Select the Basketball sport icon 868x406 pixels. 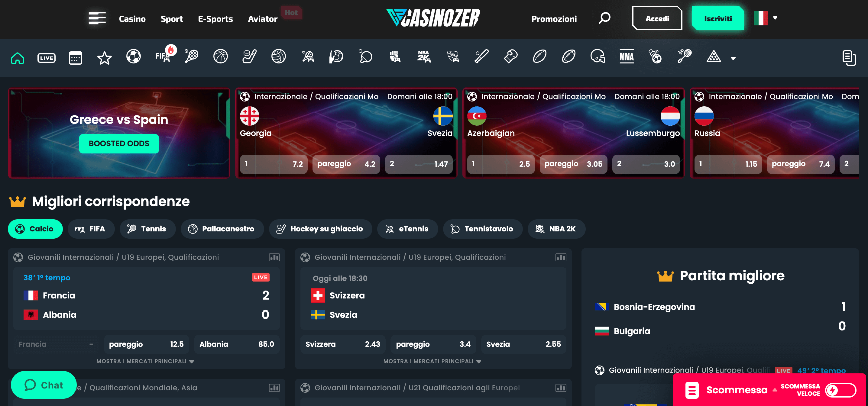219,57
